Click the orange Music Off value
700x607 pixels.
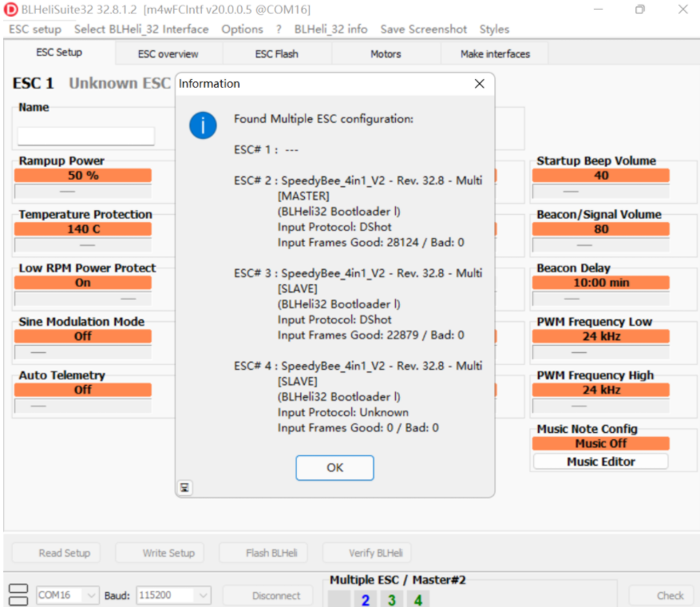(601, 443)
